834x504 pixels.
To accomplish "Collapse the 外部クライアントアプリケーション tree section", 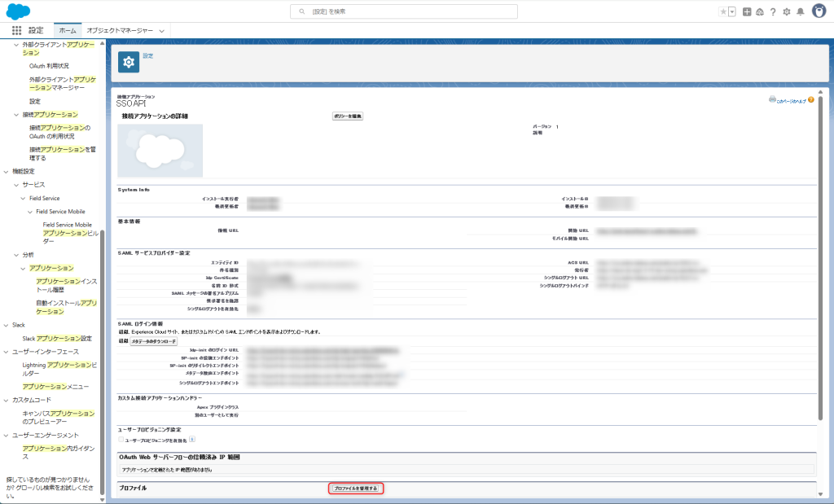I will [16, 45].
